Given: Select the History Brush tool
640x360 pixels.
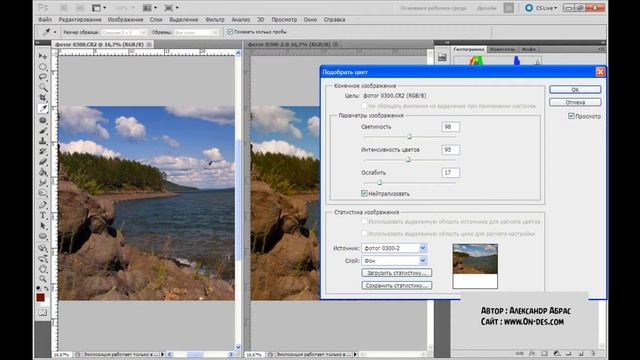Looking at the screenshot, I should pos(42,151).
